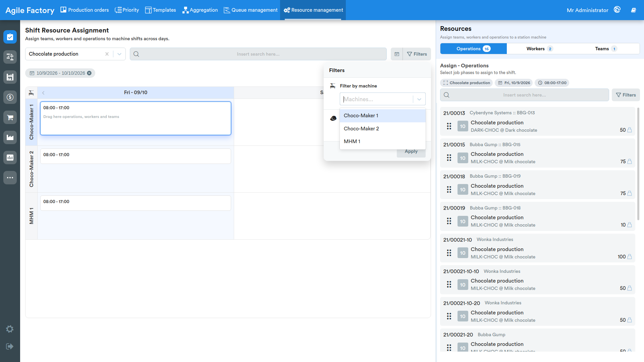The image size is (644, 362).
Task: Remove the 10/9/2026 - 10/10/2026 date chip
Action: [x=89, y=73]
